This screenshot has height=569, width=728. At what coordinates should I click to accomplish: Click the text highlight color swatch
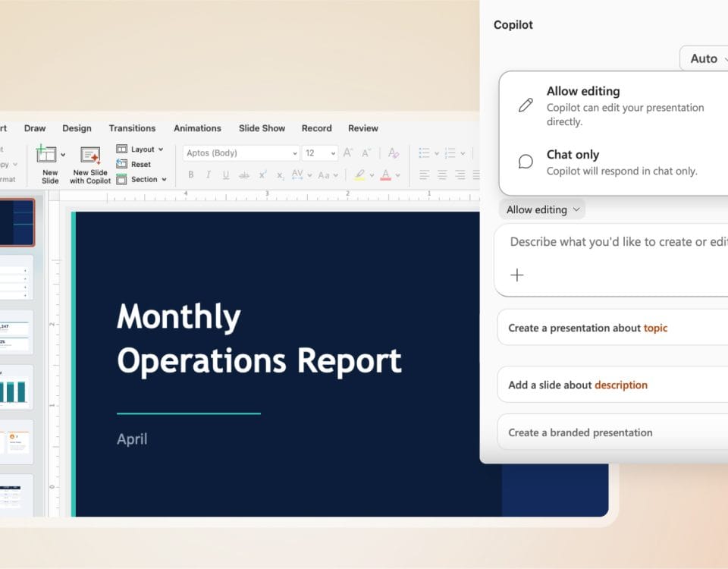click(359, 175)
